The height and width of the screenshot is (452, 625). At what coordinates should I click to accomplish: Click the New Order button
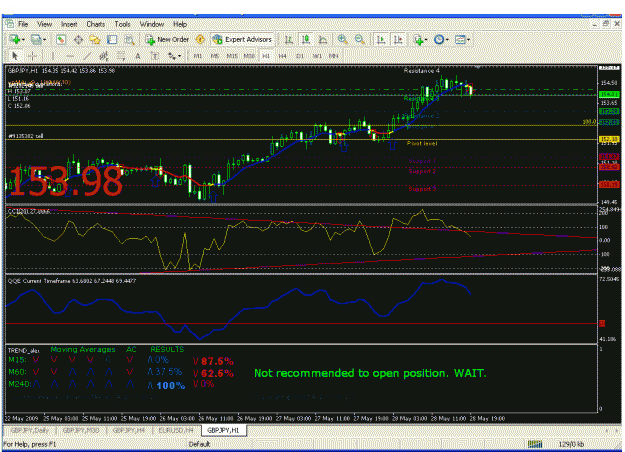pos(167,39)
